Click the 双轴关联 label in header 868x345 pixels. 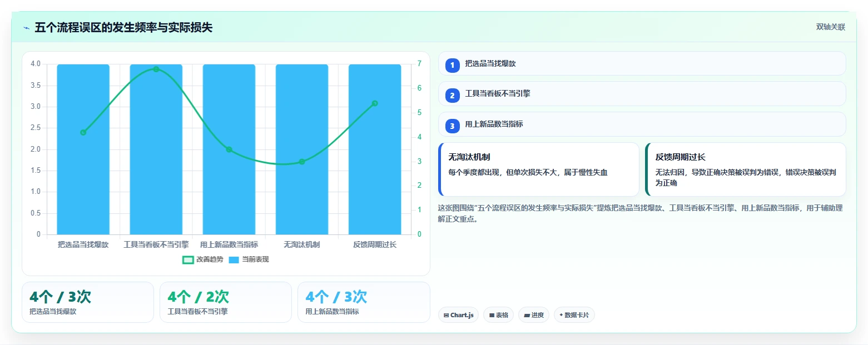pos(830,27)
